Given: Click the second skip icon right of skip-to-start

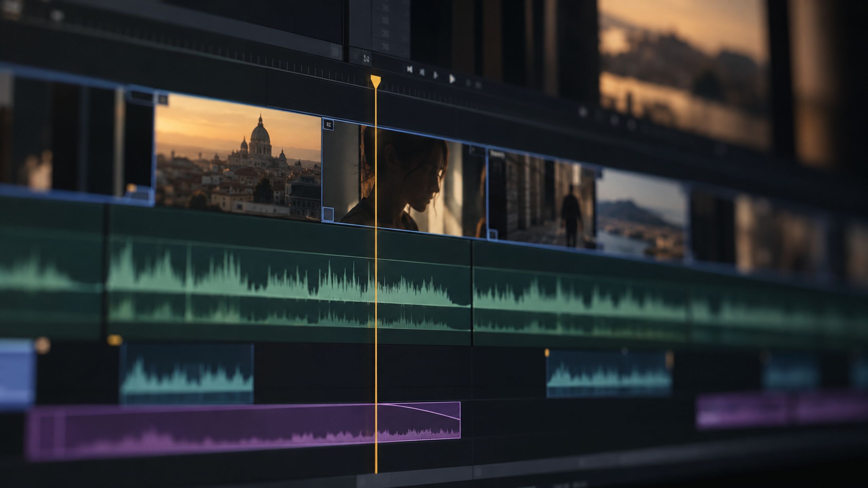Looking at the screenshot, I should (422, 72).
